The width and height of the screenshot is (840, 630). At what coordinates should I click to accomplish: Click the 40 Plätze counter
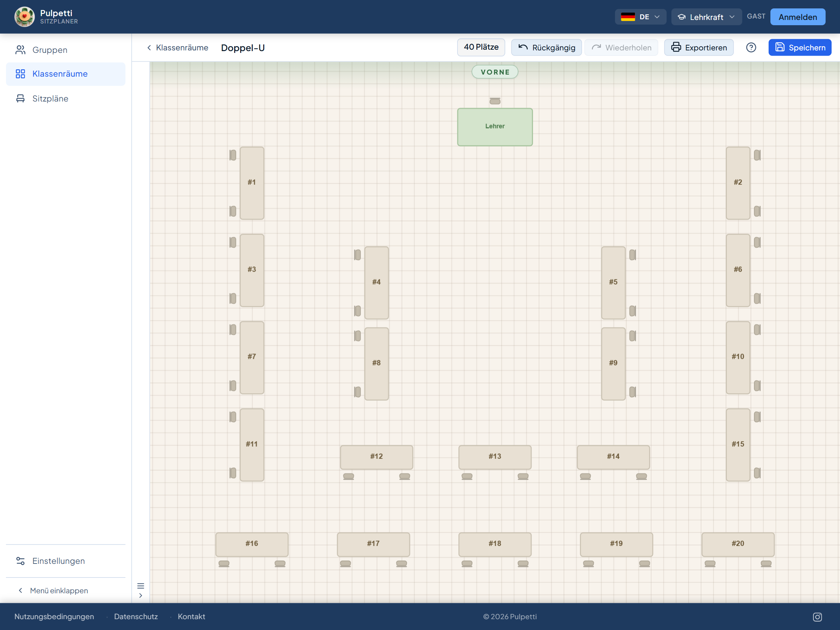pyautogui.click(x=481, y=47)
